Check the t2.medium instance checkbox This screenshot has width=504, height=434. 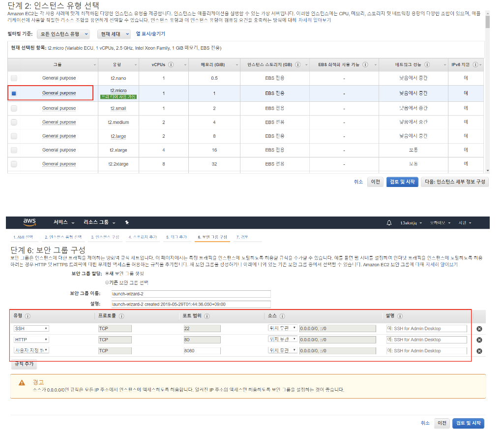point(14,122)
